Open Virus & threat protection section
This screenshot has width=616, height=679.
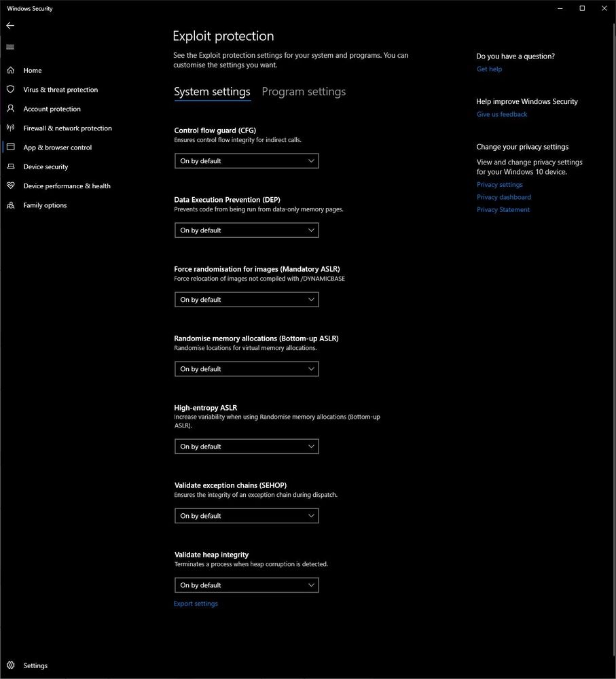coord(60,90)
